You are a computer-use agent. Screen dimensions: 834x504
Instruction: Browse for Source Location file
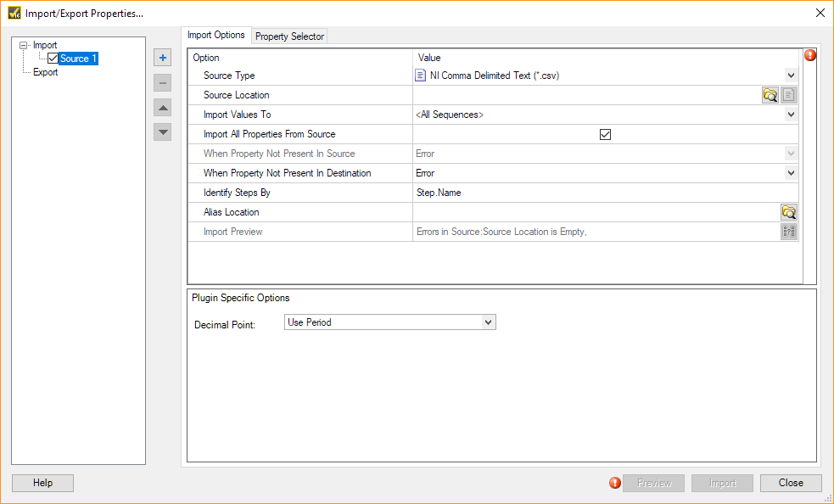point(770,95)
